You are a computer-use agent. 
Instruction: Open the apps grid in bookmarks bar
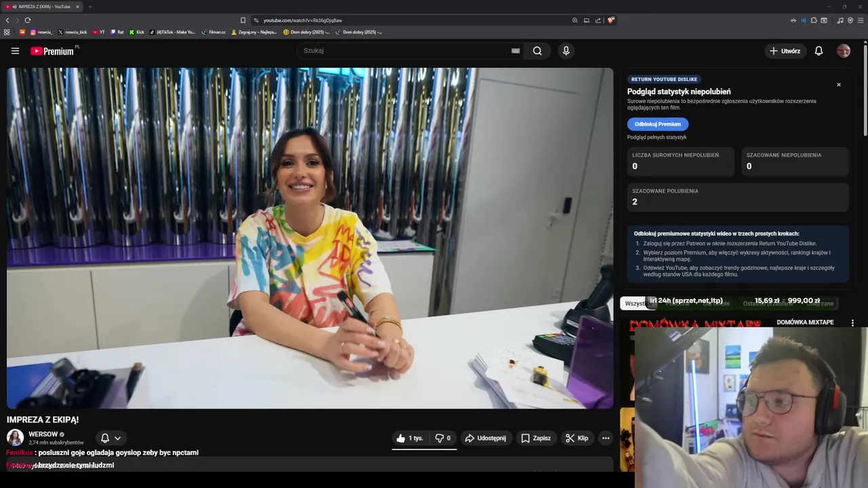click(x=7, y=32)
